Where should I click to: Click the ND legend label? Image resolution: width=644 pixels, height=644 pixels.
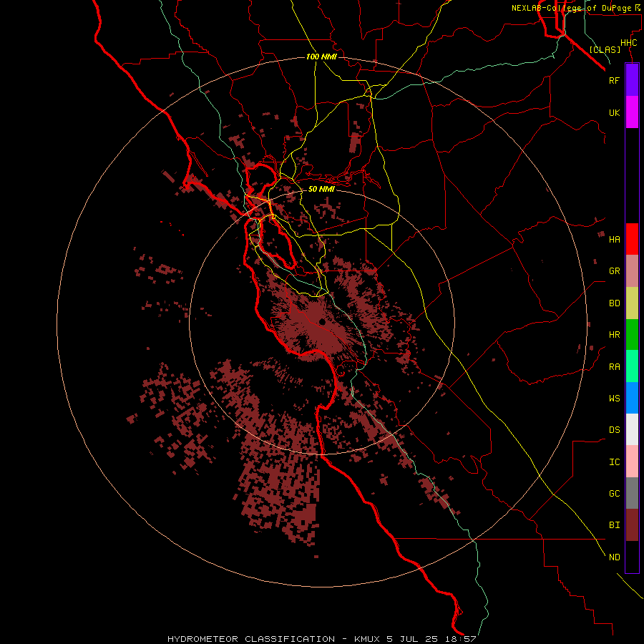614,557
